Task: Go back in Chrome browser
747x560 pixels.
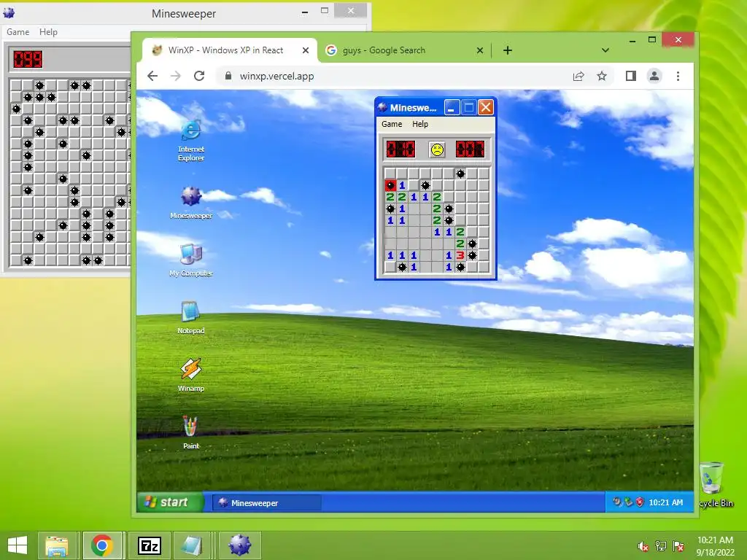Action: click(152, 76)
